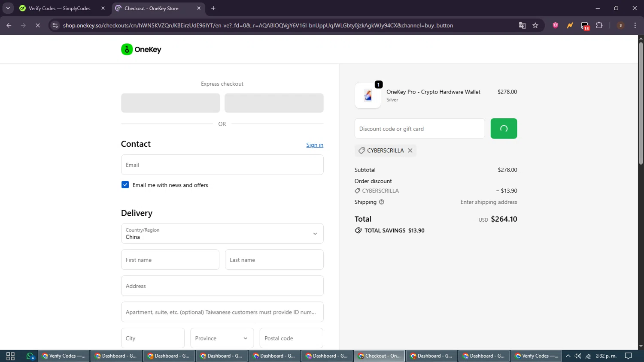Click the shipping help question mark icon
644x362 pixels.
pyautogui.click(x=381, y=202)
